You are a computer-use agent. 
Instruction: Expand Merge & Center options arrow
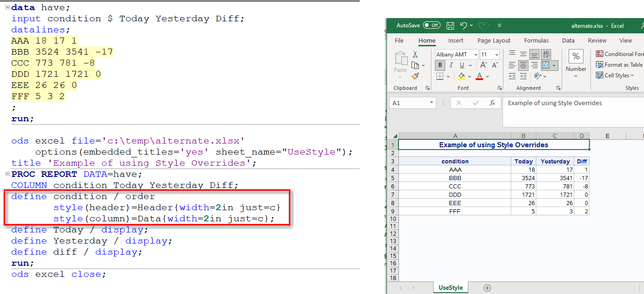[x=554, y=66]
